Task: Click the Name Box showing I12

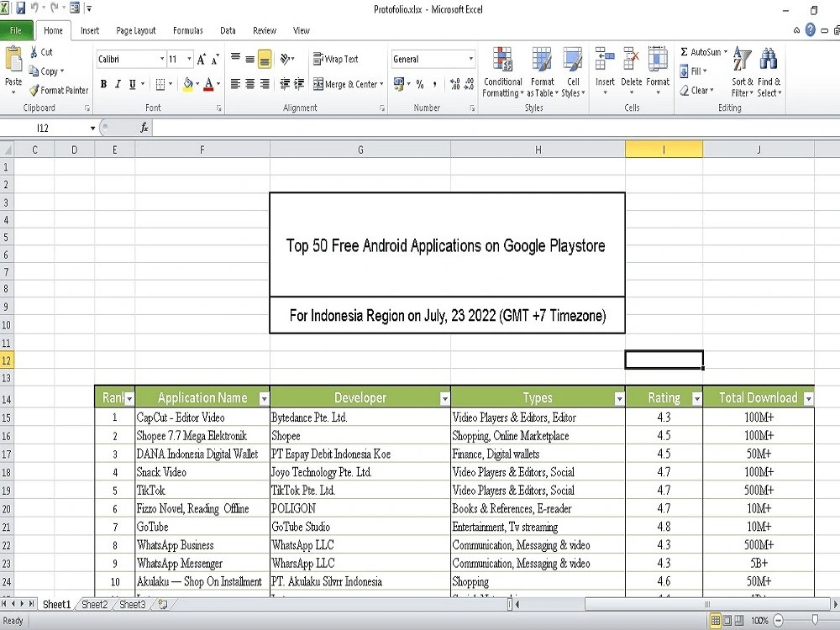Action: (x=45, y=128)
